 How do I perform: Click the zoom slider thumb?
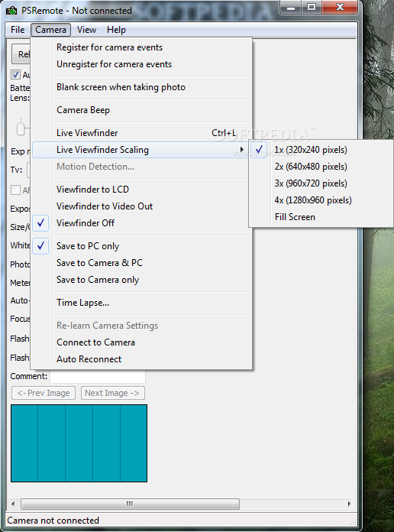(x=21, y=127)
